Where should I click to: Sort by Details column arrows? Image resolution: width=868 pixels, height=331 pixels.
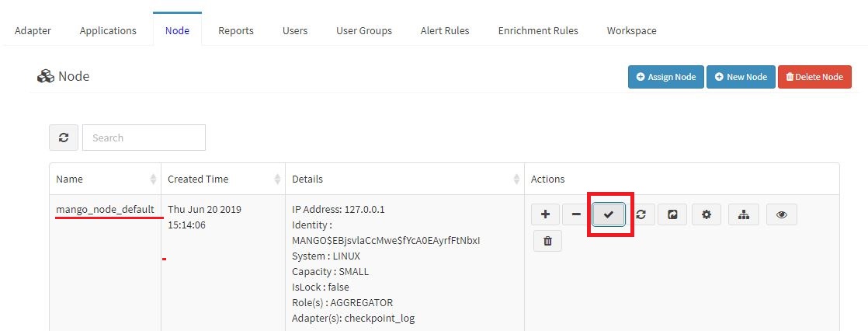click(516, 179)
